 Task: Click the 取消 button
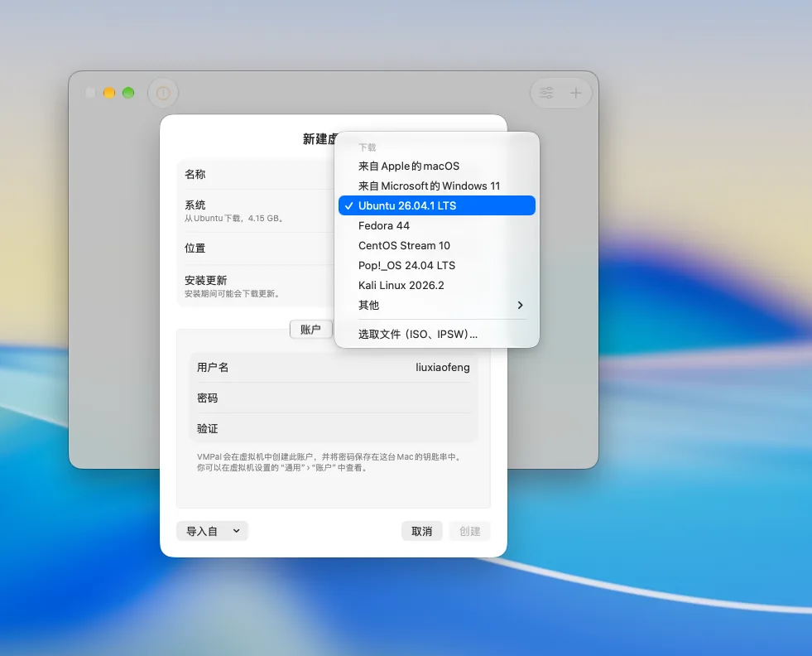[x=421, y=531]
